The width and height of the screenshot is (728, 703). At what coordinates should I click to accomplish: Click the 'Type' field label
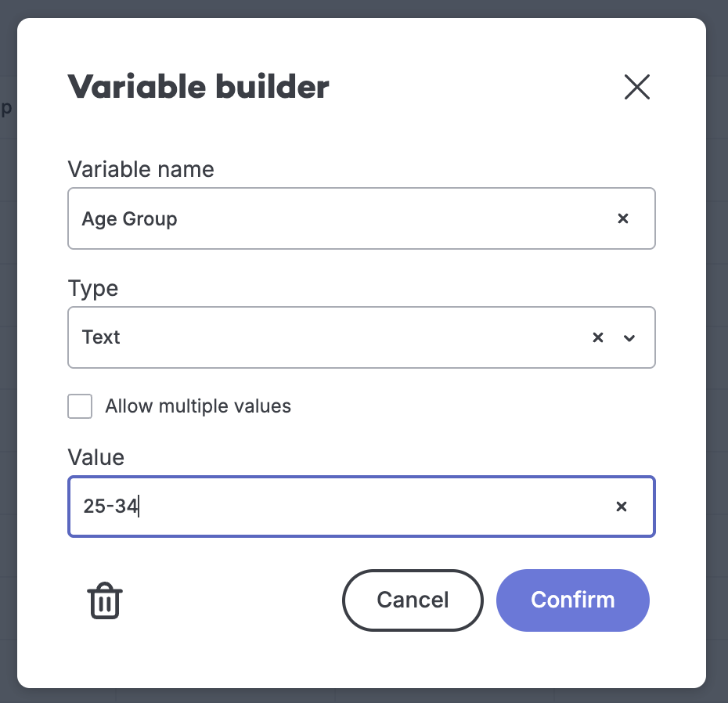[x=93, y=289]
